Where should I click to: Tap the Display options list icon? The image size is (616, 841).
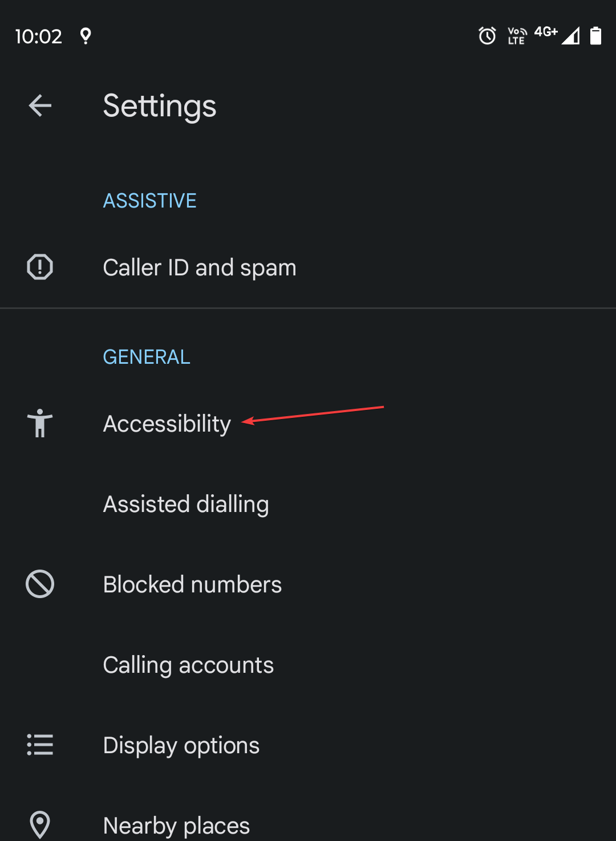click(40, 745)
